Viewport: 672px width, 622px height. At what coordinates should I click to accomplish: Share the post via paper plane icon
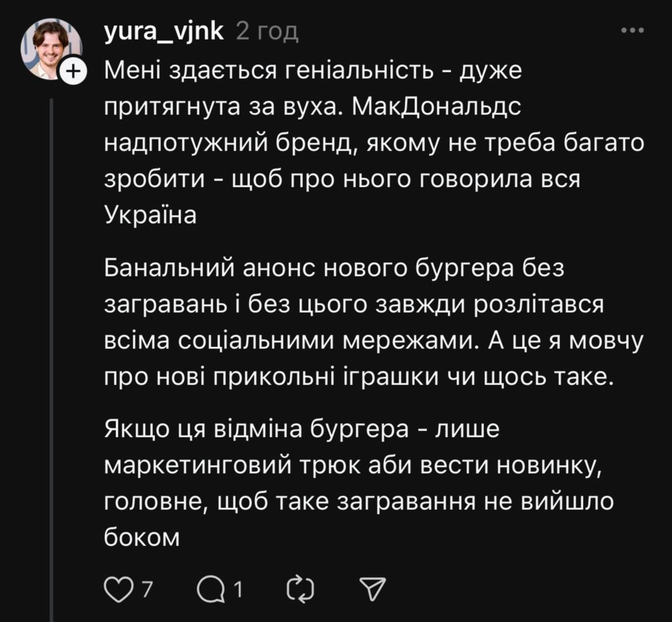point(373,590)
